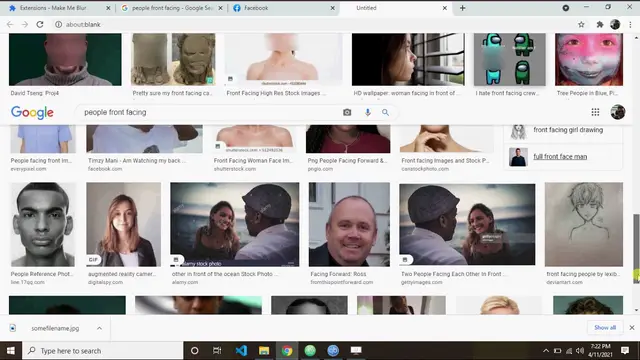
Task: Click the media control circle icon in tab strip
Action: click(566, 8)
